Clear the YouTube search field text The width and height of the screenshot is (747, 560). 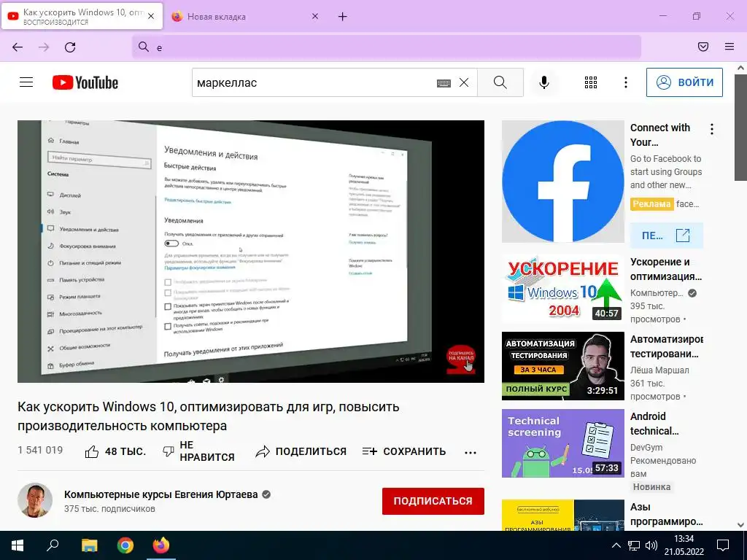click(464, 83)
